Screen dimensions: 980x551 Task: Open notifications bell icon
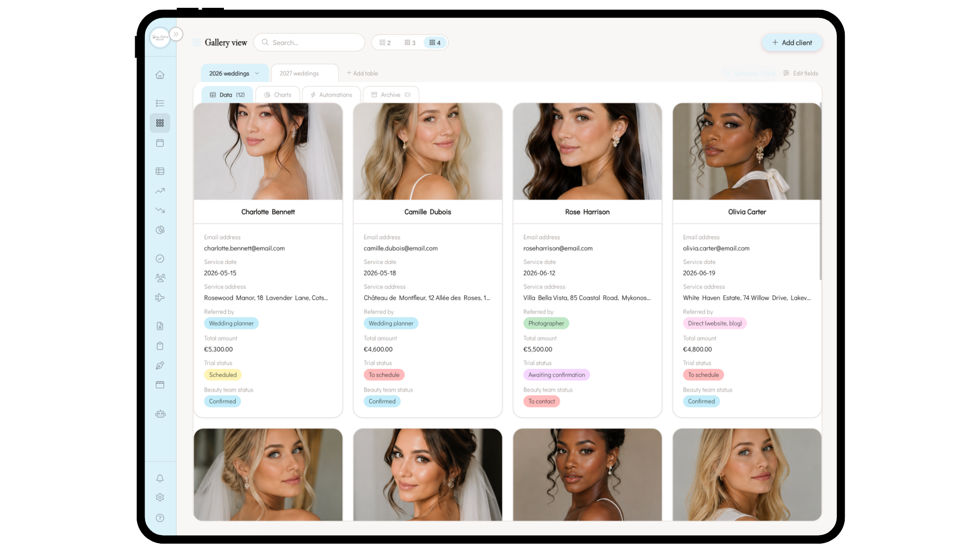(160, 478)
